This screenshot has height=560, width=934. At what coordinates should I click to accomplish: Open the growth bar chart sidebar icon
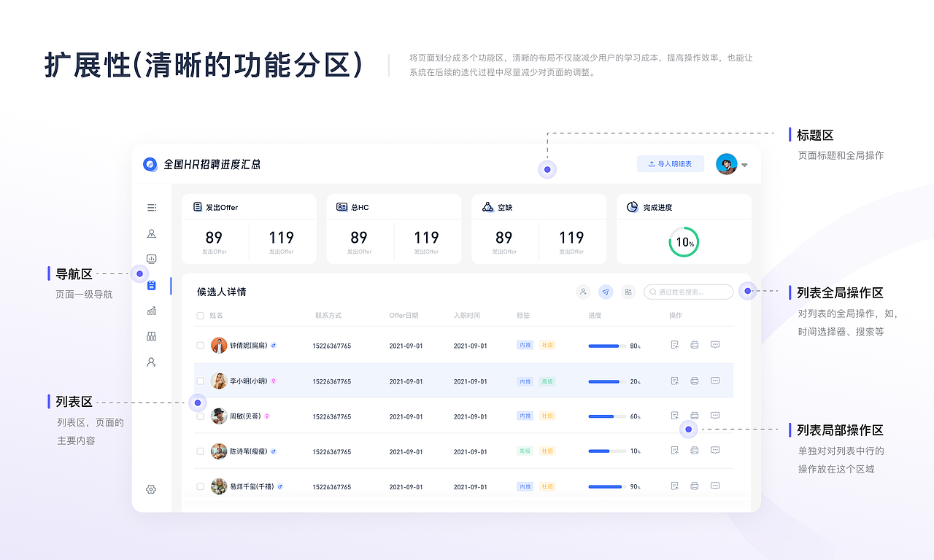[x=152, y=311]
